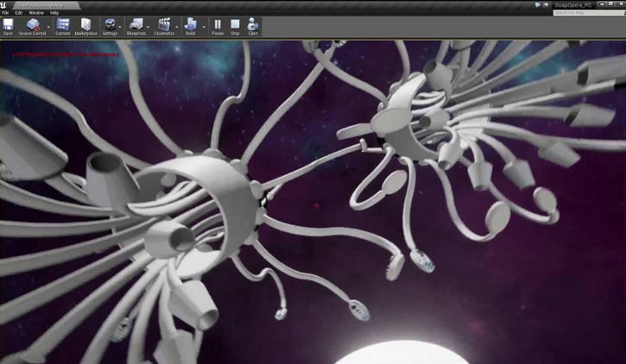This screenshot has width=626, height=364.
Task: Open editor Settings
Action: coord(110,27)
